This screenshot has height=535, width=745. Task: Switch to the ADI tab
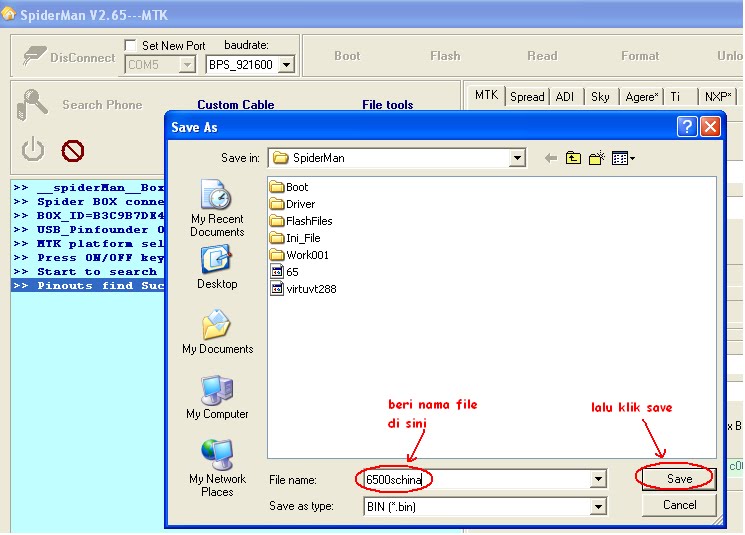(x=565, y=97)
